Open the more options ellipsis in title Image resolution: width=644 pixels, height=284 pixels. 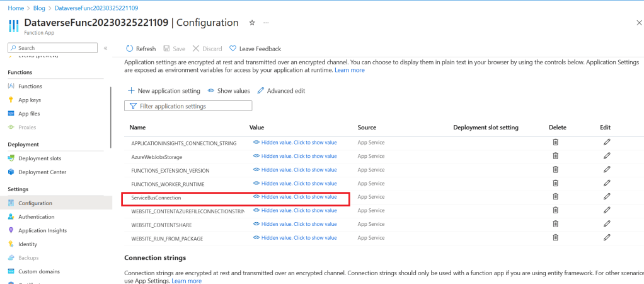coord(266,23)
